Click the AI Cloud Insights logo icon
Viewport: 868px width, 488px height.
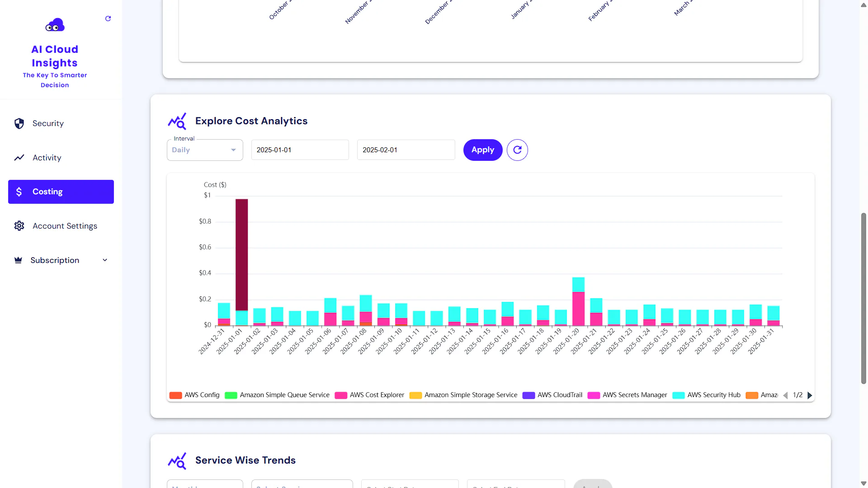(55, 25)
